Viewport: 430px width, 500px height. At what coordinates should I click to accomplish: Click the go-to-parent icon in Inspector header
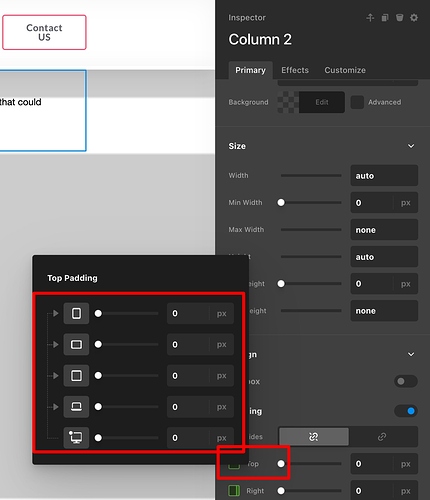pos(370,18)
